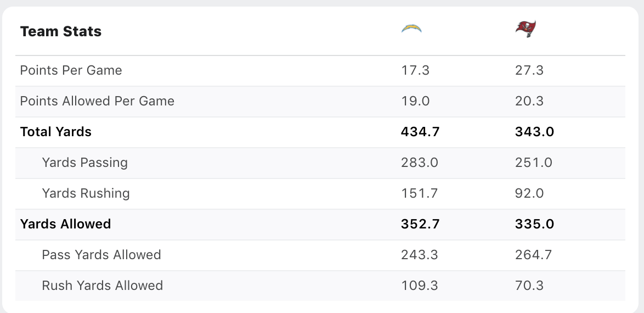644x313 pixels.
Task: Click the Pass Yards Allowed label
Action: [x=101, y=255]
